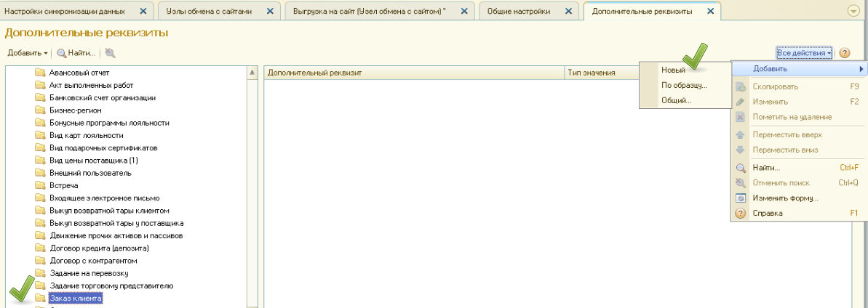Click folder icon next to Авансовый отчет
The width and height of the screenshot is (868, 308).
(40, 73)
